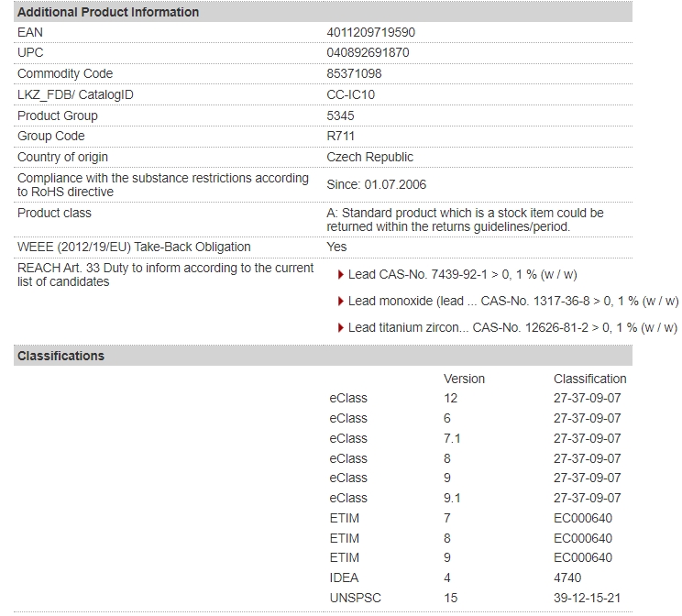Image resolution: width=682 pixels, height=616 pixels.
Task: Click the Country of origin value Czech Republic
Action: [369, 157]
